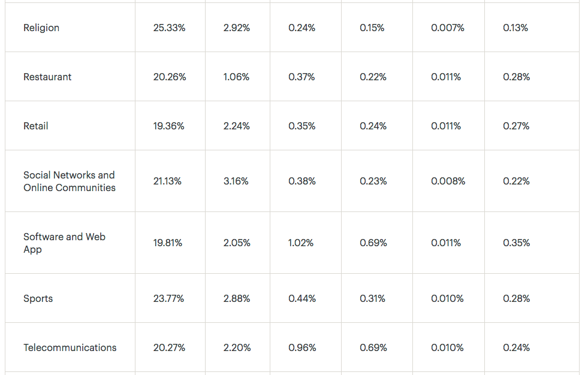Click 0.31% in the Sports row
Image resolution: width=588 pixels, height=375 pixels.
tap(372, 298)
